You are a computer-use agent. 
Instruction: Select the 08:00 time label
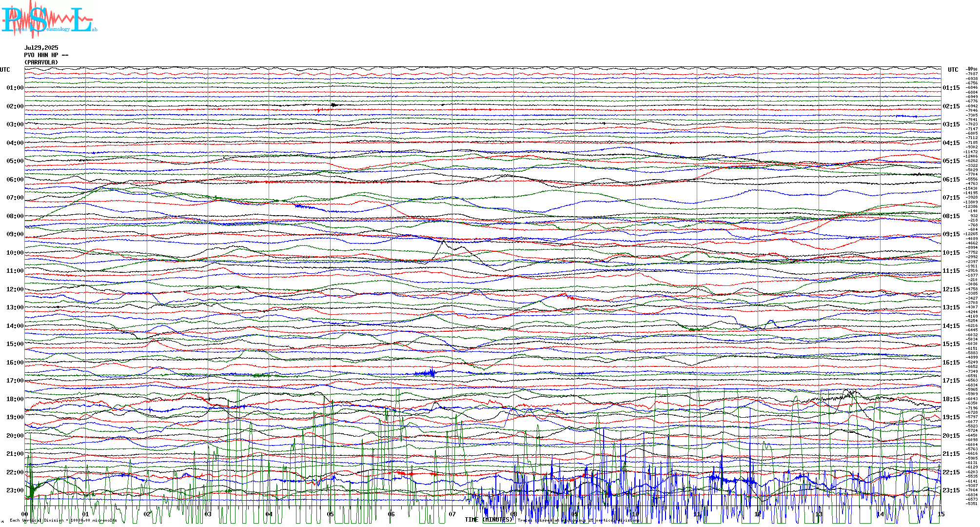pyautogui.click(x=15, y=216)
